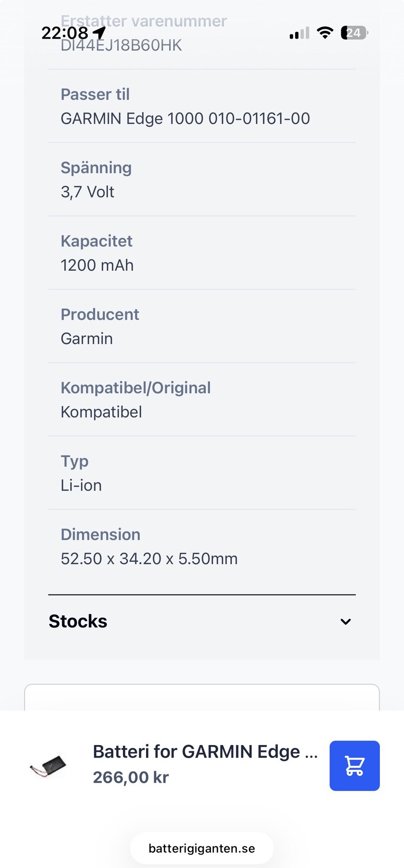Tap the Kompatibel/Original label
This screenshot has height=868, width=404.
click(135, 388)
